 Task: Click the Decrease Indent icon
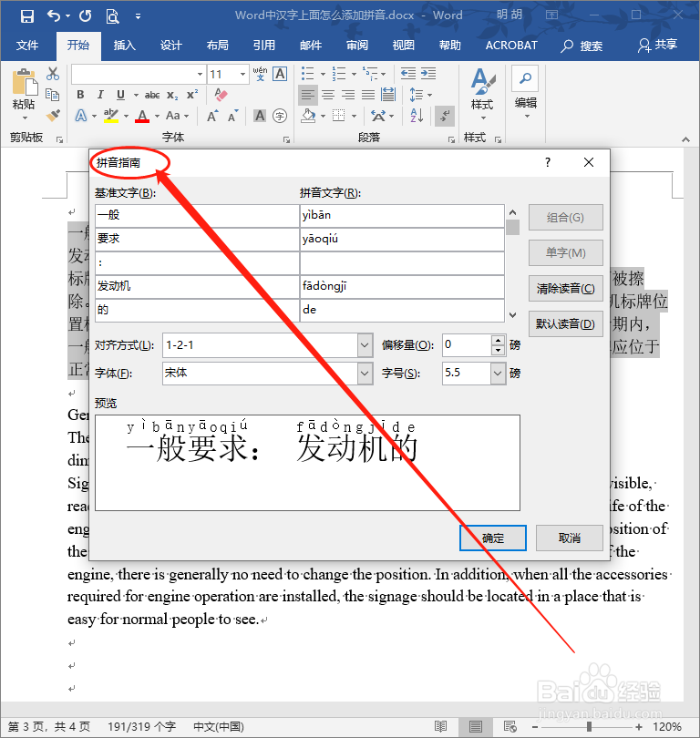(407, 74)
